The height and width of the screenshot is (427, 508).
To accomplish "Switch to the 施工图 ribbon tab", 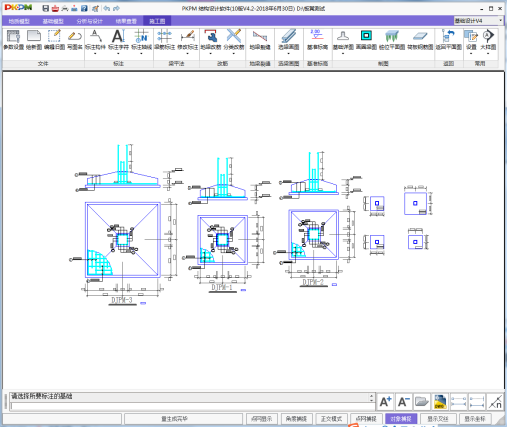I will [157, 21].
